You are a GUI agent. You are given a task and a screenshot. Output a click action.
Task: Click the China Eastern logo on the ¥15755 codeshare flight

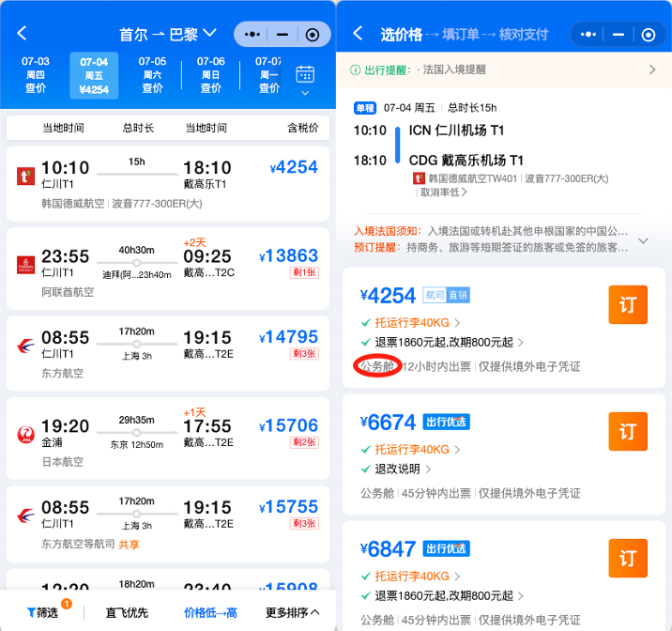(25, 516)
